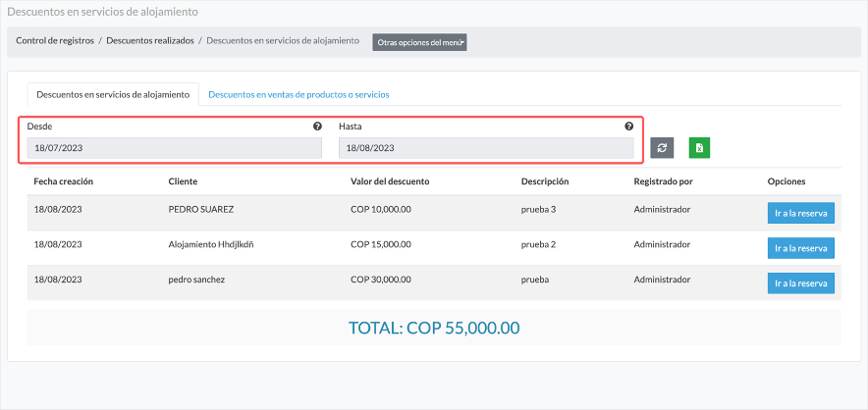Select the Desde date field
Image resolution: width=868 pixels, height=410 pixels.
pyautogui.click(x=175, y=148)
